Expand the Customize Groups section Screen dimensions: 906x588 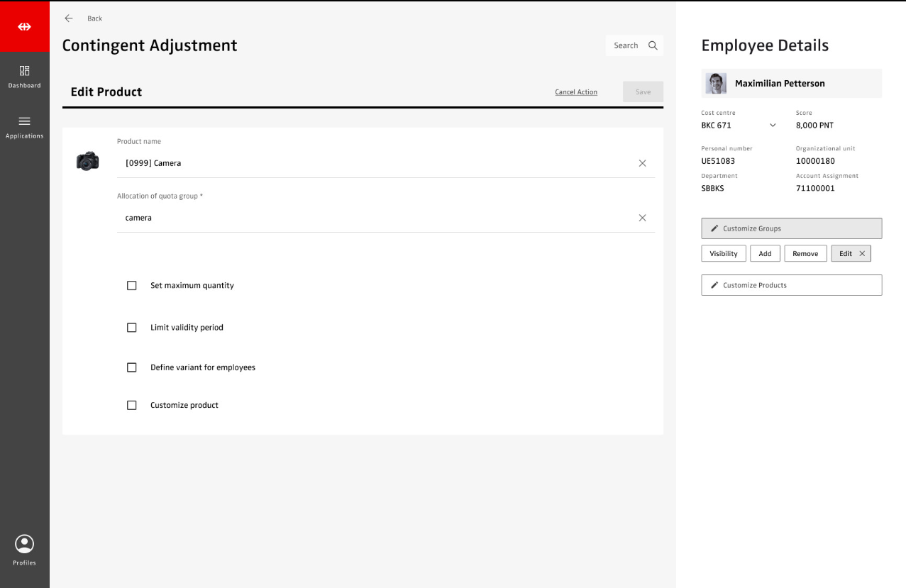click(791, 228)
